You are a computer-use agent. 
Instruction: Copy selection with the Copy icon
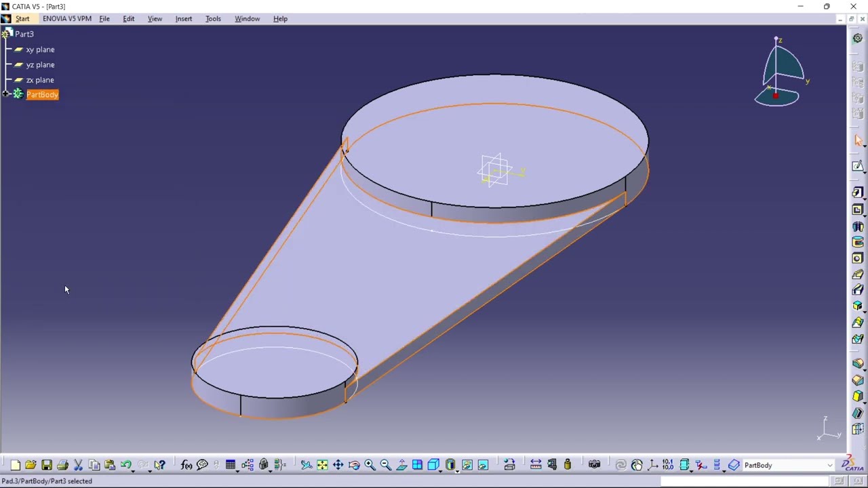pyautogui.click(x=94, y=465)
